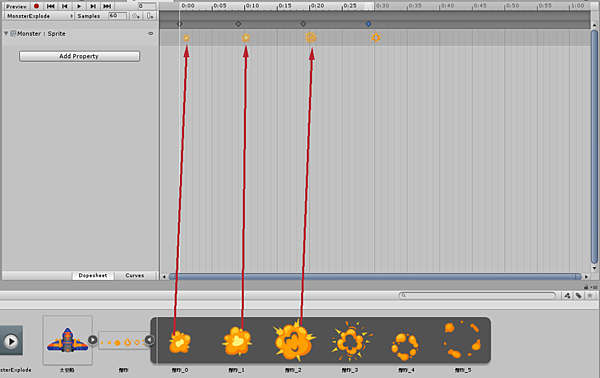Image resolution: width=600 pixels, height=378 pixels.
Task: Switch to the Curves tab
Action: pos(135,275)
